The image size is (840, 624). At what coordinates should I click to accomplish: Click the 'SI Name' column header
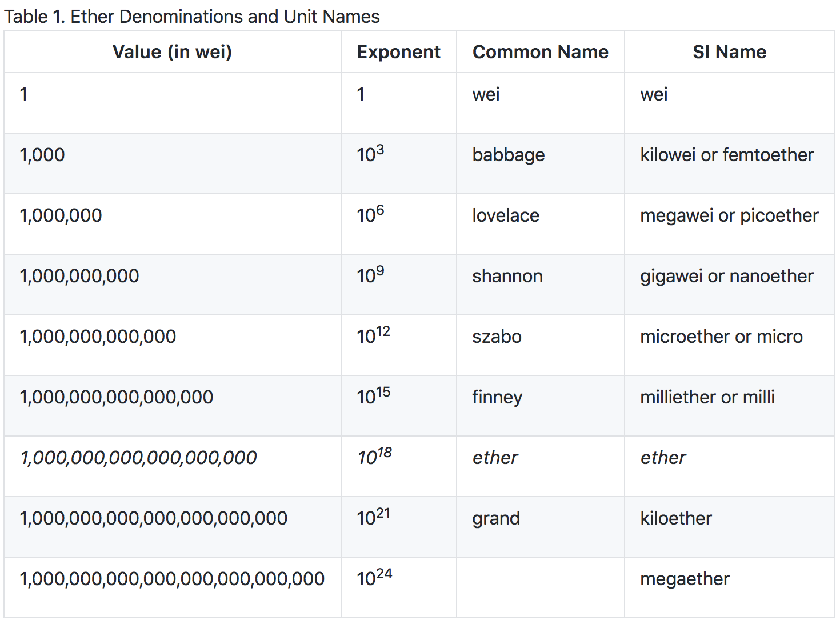730,52
